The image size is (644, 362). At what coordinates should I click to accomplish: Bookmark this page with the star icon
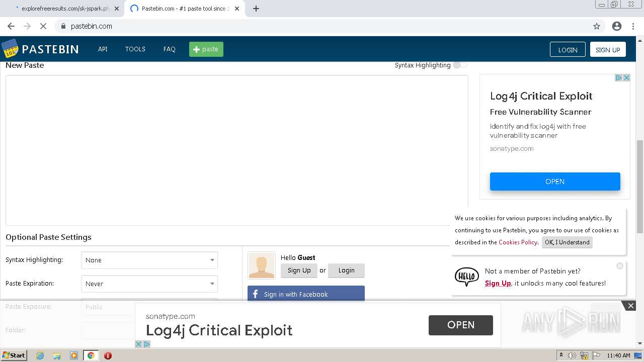[x=597, y=26]
